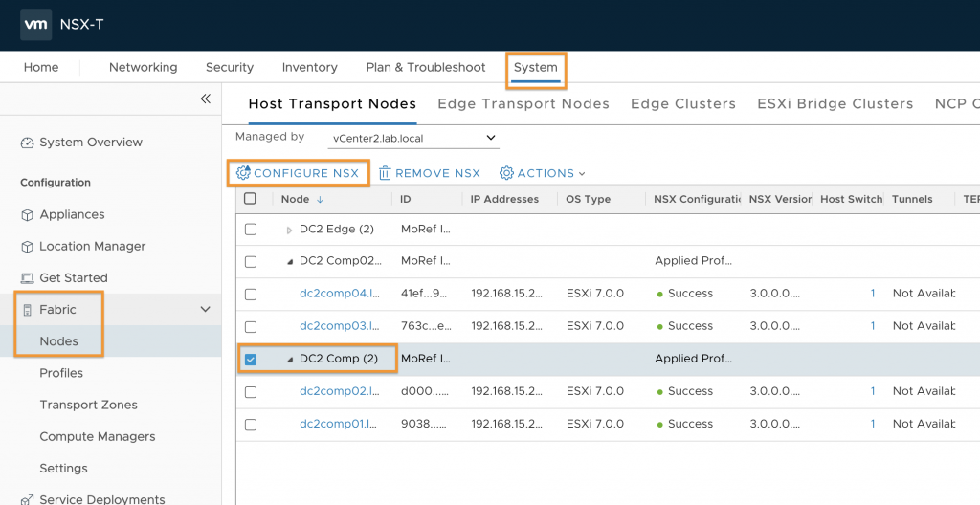980x505 pixels.
Task: Click ESXi 7.0.0 in dc2comp03 row
Action: [595, 325]
